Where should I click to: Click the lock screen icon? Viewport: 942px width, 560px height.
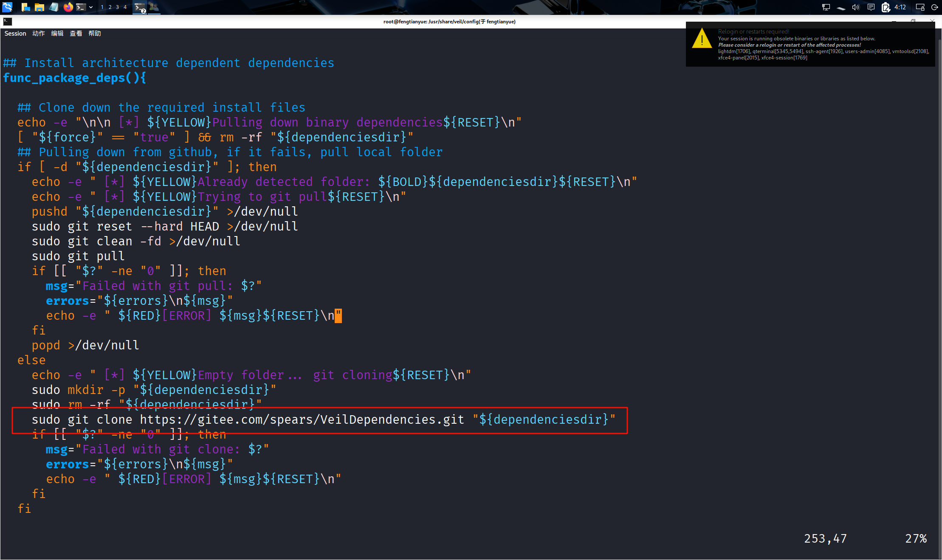[x=920, y=7]
